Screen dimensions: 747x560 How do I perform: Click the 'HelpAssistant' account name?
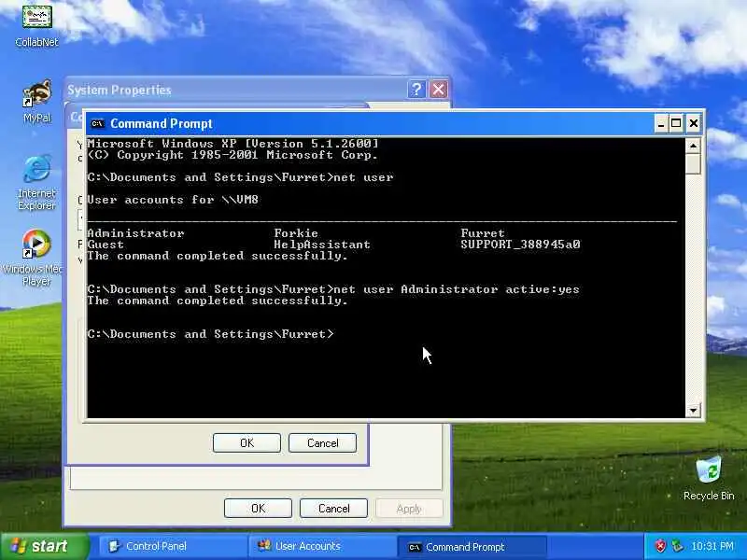pyautogui.click(x=322, y=245)
